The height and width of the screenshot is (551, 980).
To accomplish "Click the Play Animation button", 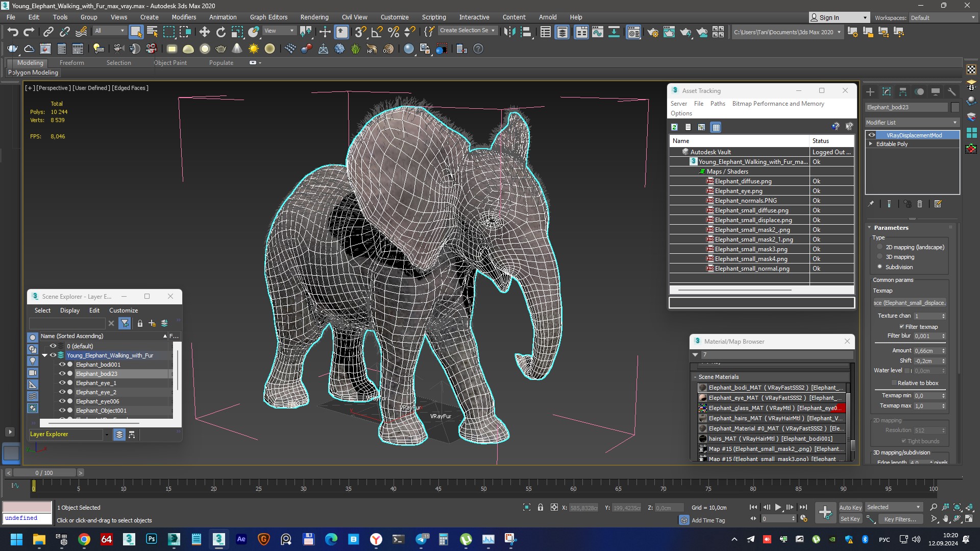I will click(778, 507).
